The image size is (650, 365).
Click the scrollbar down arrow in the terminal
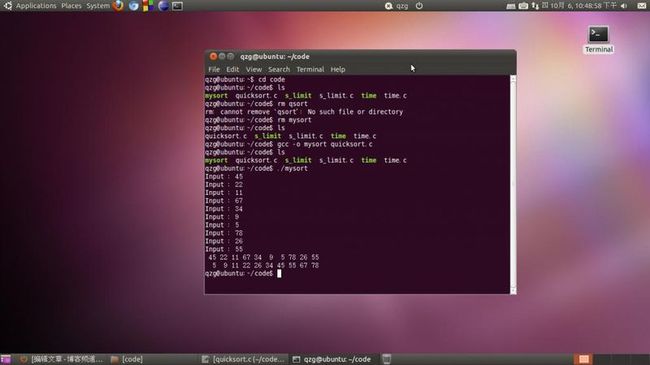tap(513, 290)
